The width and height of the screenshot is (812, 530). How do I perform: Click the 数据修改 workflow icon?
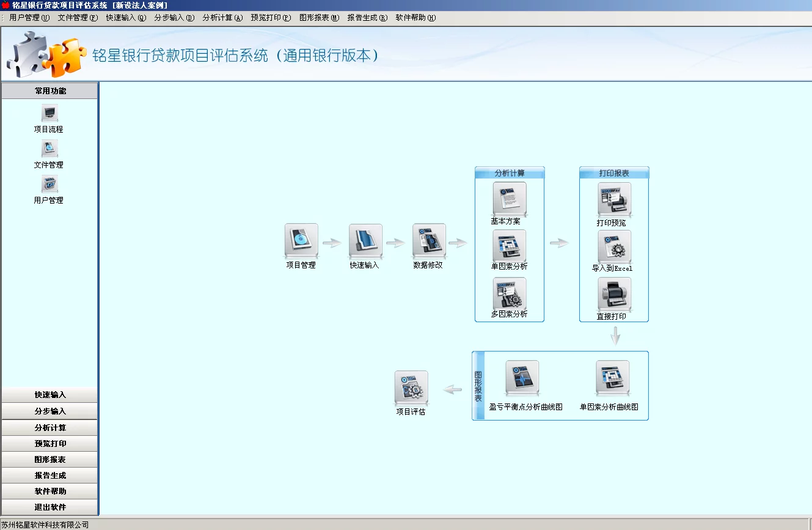click(x=429, y=240)
